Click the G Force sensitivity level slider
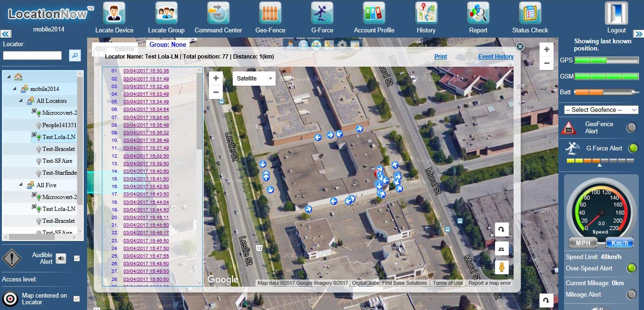The height and width of the screenshot is (310, 644). (600, 161)
